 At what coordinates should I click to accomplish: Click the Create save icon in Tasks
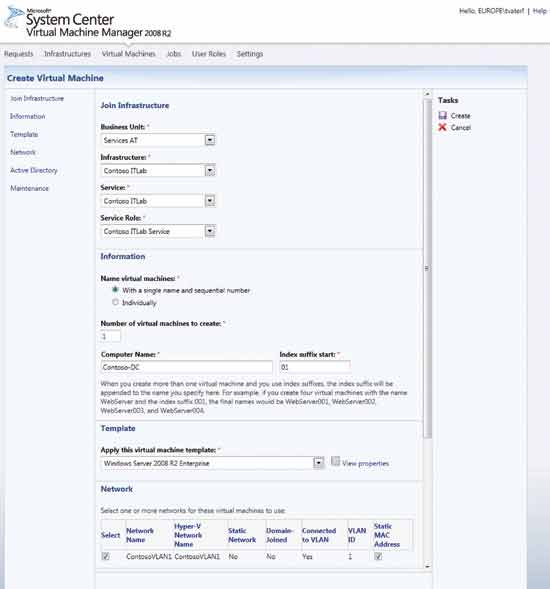tap(443, 116)
